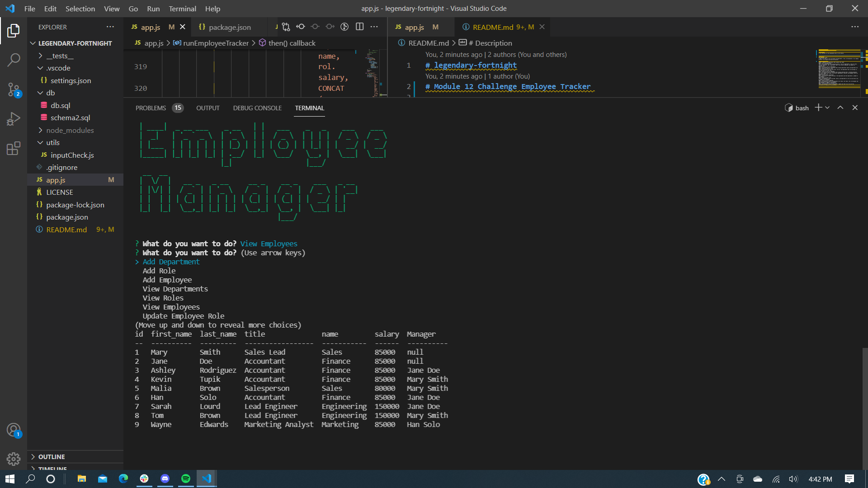Launch Spotify from the taskbar
The width and height of the screenshot is (868, 488).
pyautogui.click(x=186, y=479)
